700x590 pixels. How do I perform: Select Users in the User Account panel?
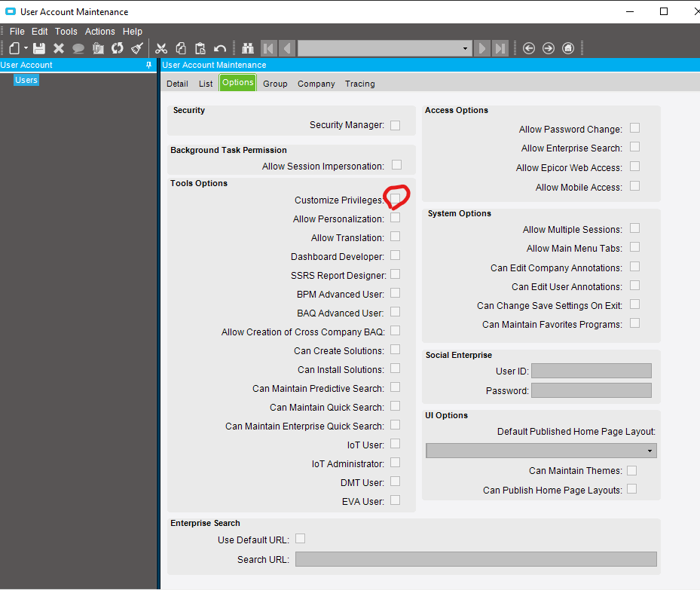pos(26,79)
